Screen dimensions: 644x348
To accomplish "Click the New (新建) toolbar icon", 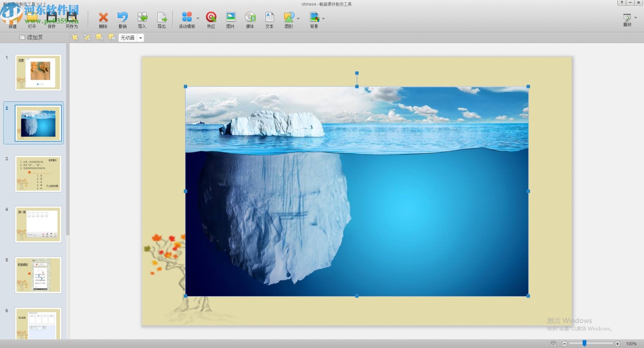I will (x=12, y=19).
